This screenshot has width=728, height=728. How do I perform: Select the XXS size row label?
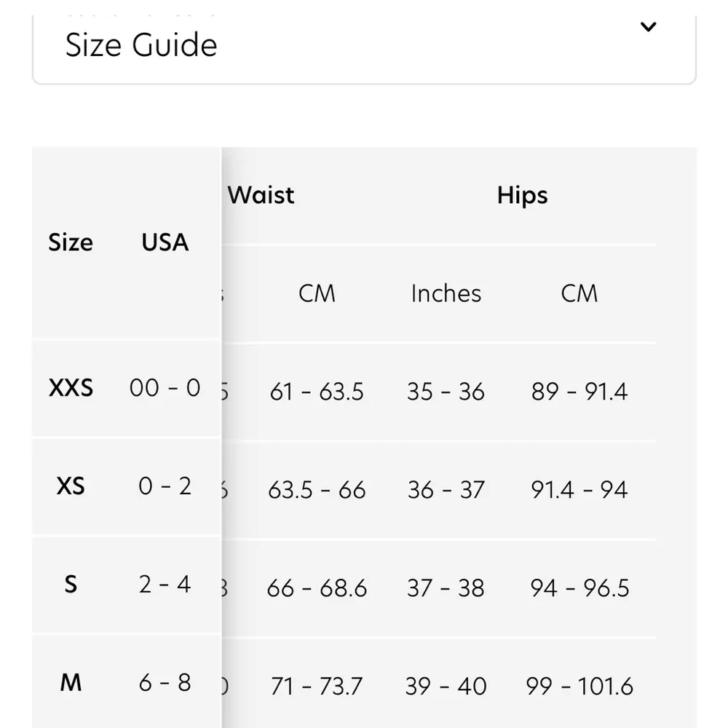71,388
